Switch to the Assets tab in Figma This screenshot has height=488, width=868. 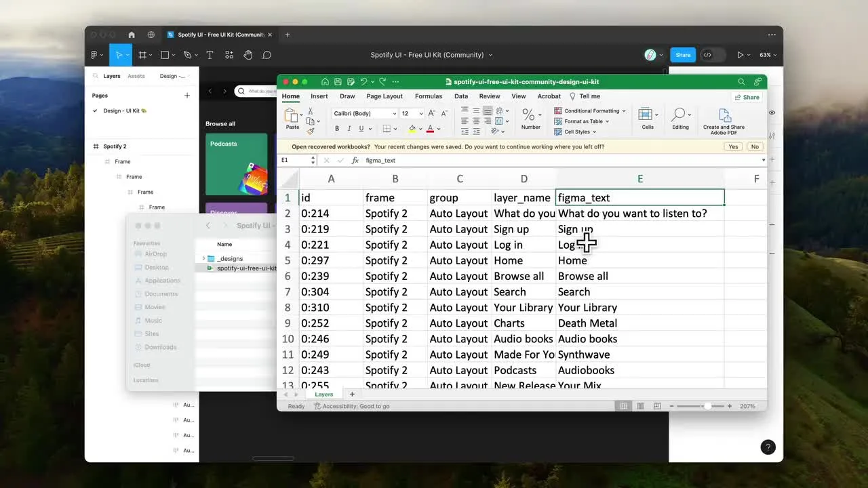pyautogui.click(x=136, y=76)
